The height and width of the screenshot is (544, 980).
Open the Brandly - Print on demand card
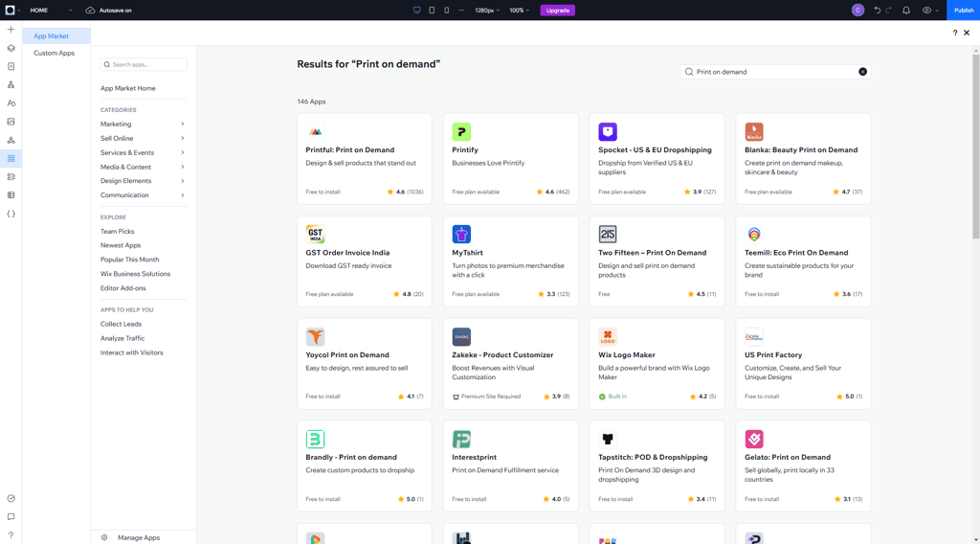(x=365, y=465)
